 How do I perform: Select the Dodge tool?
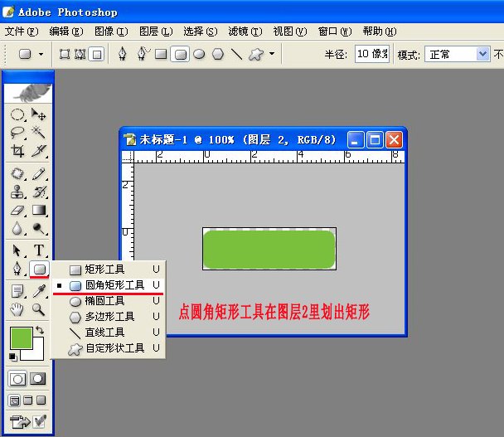click(x=39, y=229)
